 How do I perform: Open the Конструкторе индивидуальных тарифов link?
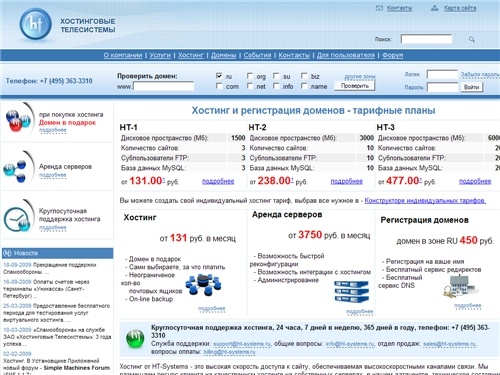(x=425, y=201)
